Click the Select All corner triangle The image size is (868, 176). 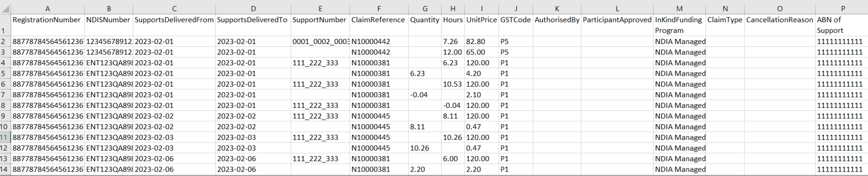pos(5,9)
